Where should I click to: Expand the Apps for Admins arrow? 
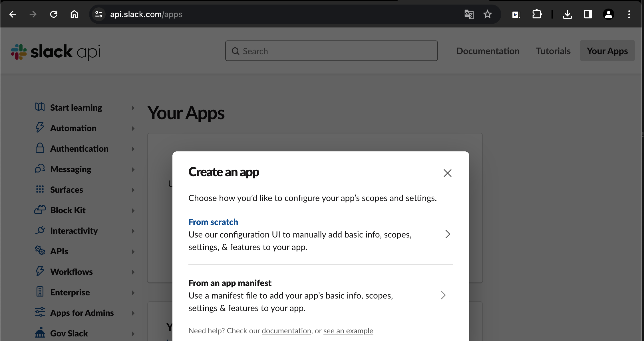pos(133,313)
